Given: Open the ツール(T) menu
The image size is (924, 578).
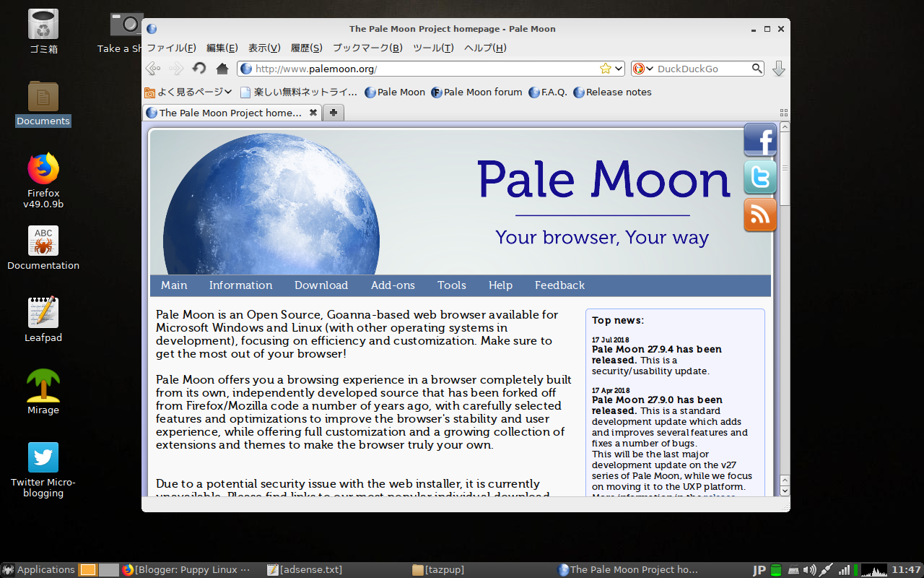Looking at the screenshot, I should click(x=433, y=48).
